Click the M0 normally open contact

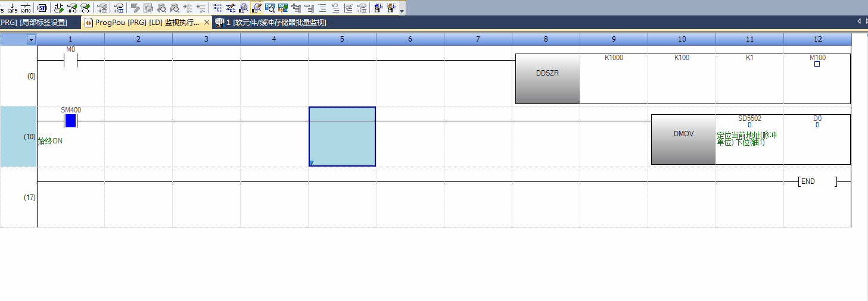click(x=70, y=61)
